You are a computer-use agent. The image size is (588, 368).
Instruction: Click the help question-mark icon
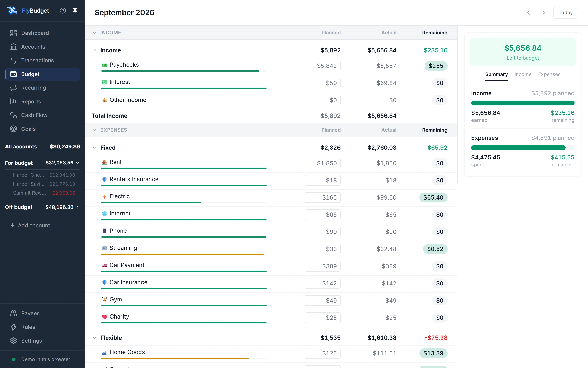tap(63, 11)
